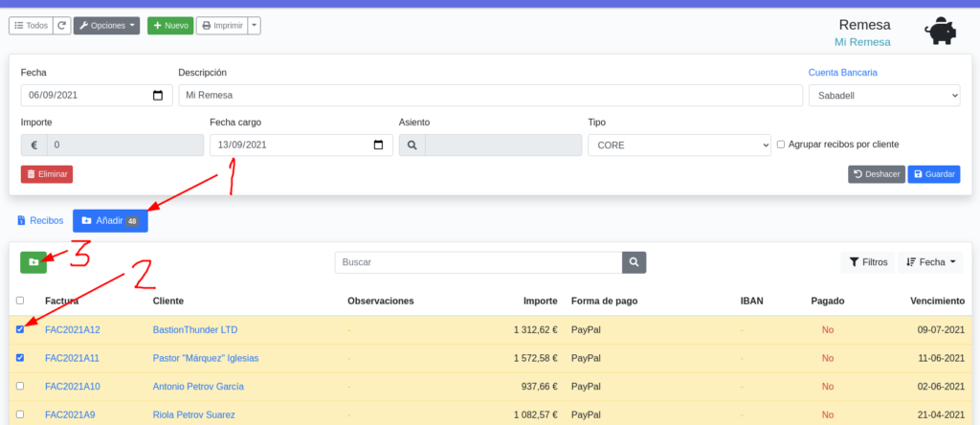The image size is (980, 425).
Task: Open the Opciones menu
Action: click(106, 26)
